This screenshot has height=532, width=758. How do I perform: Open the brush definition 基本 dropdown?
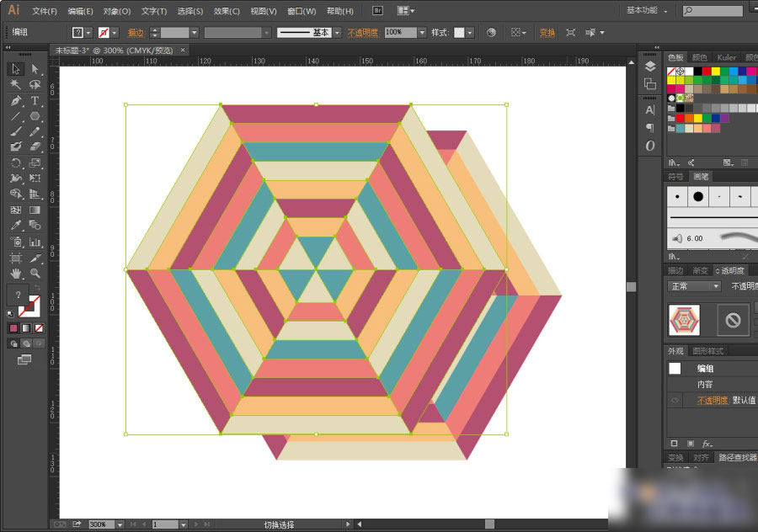tap(338, 32)
